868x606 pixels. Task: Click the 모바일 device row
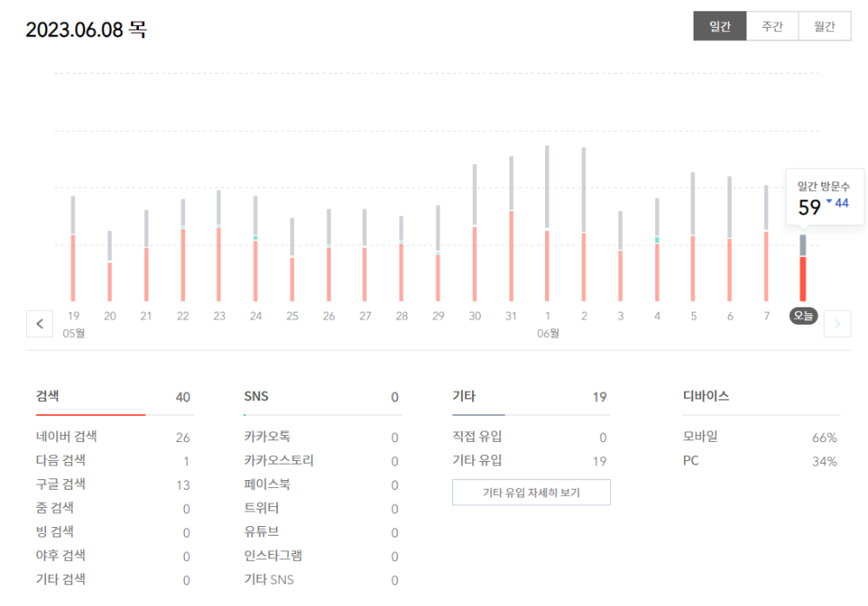[x=761, y=437]
